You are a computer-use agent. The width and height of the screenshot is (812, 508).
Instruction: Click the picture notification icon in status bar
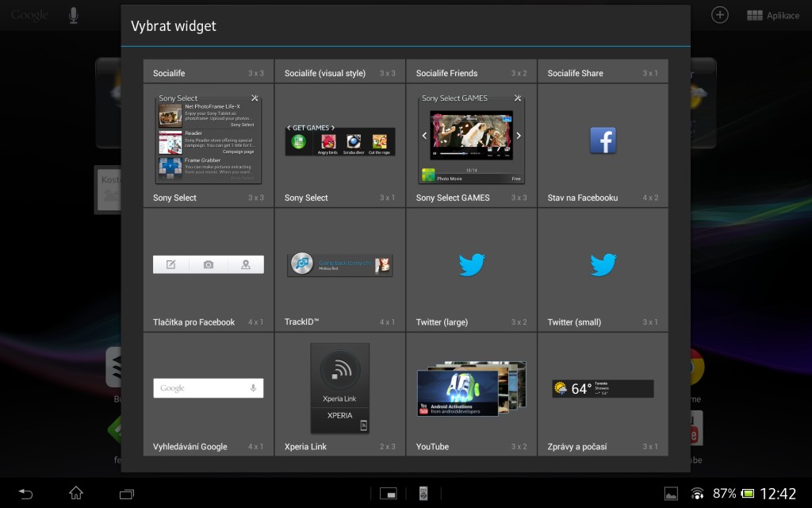[x=671, y=494]
